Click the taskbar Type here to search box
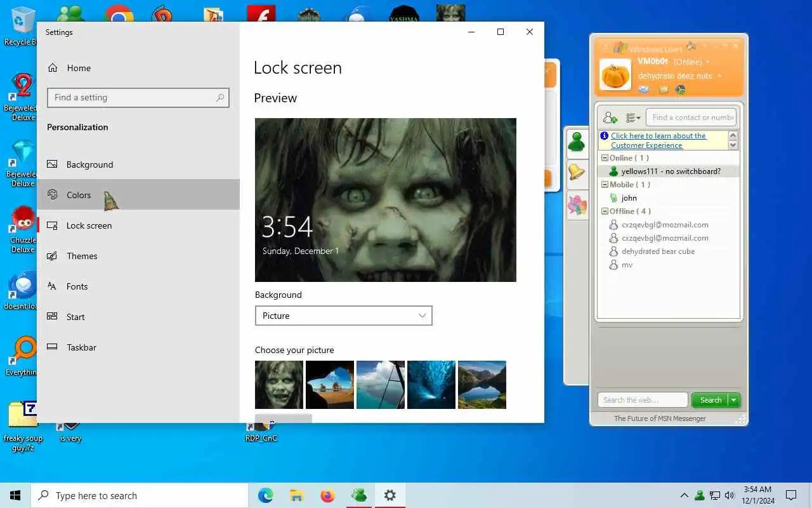The height and width of the screenshot is (508, 812). (x=140, y=495)
